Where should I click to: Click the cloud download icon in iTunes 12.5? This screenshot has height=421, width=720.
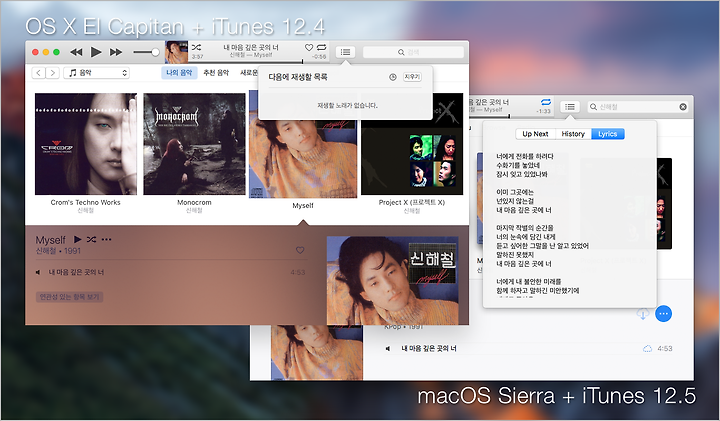tap(643, 314)
